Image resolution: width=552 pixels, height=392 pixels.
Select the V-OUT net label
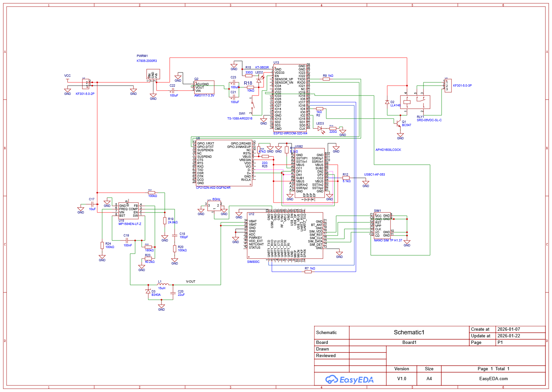pyautogui.click(x=190, y=282)
